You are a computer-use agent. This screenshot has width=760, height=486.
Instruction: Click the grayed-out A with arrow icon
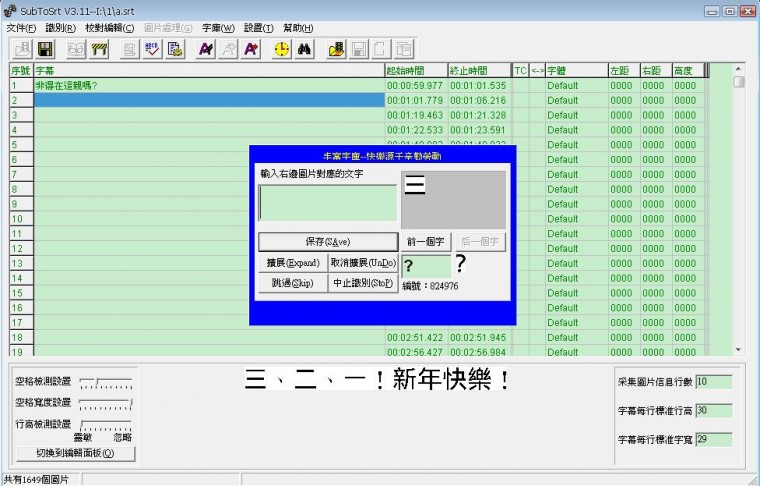(228, 49)
